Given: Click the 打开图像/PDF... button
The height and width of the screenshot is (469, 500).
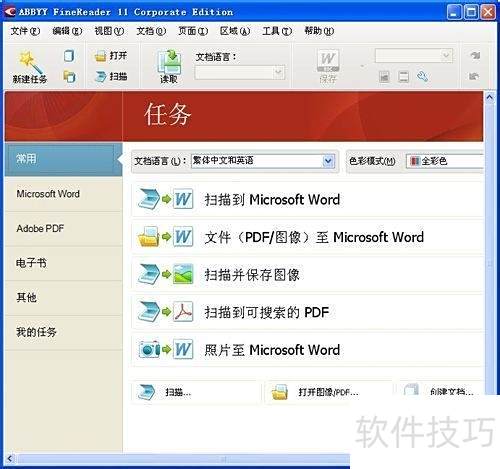Looking at the screenshot, I should pos(328,392).
